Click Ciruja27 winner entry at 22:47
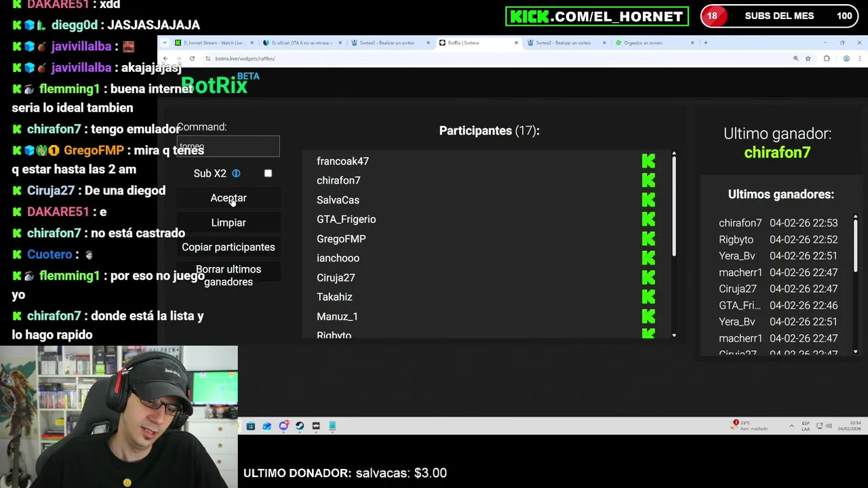 pyautogui.click(x=778, y=289)
